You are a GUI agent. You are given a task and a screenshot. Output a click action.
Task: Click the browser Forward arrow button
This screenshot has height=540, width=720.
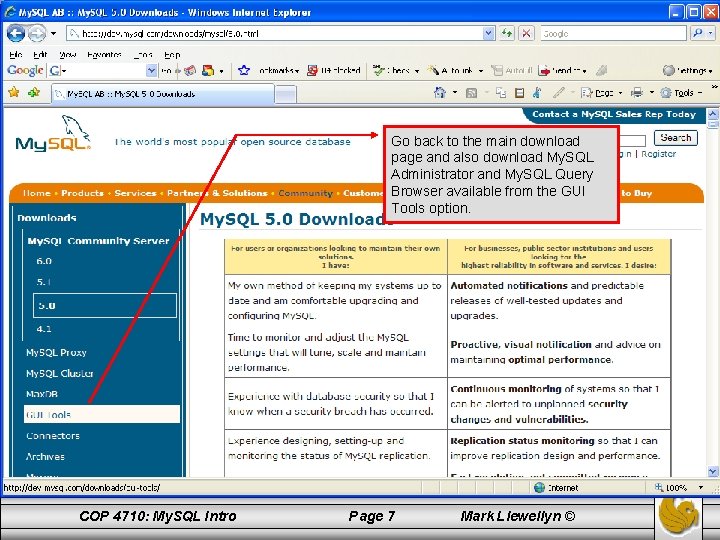coord(37,34)
